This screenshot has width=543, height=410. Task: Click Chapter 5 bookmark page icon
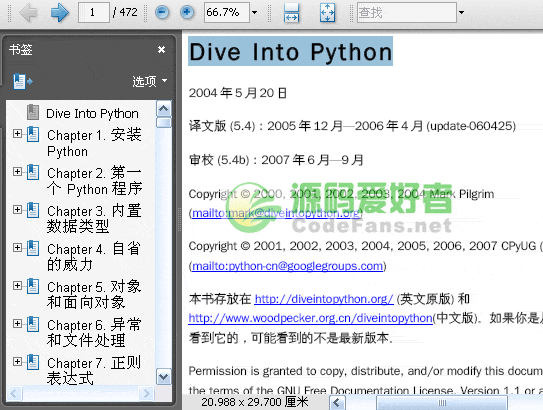pos(33,286)
